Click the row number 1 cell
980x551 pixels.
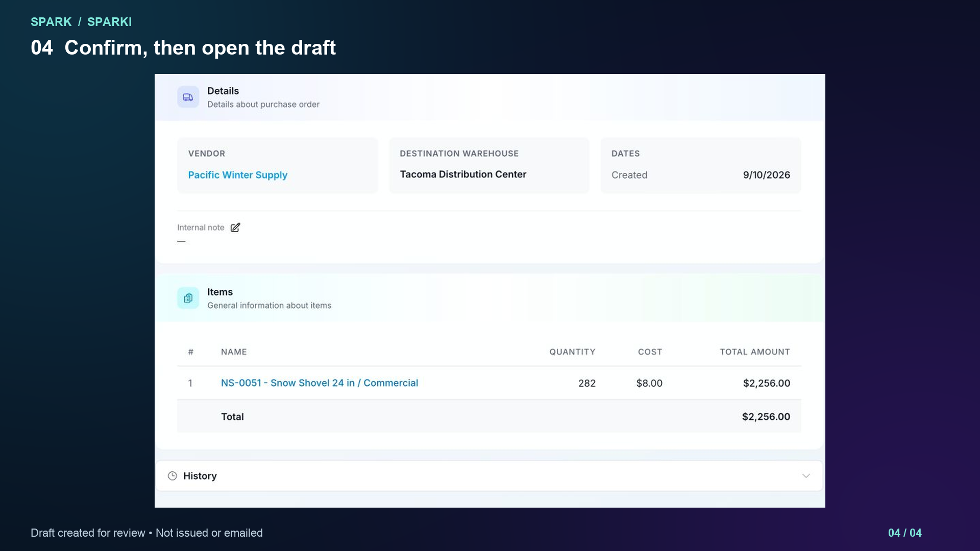click(190, 383)
